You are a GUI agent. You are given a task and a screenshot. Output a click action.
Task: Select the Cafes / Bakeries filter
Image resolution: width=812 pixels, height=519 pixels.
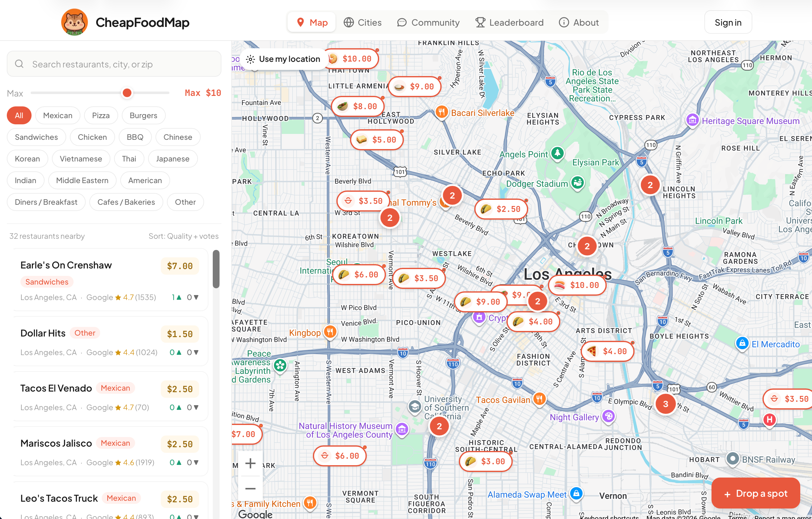pyautogui.click(x=126, y=202)
